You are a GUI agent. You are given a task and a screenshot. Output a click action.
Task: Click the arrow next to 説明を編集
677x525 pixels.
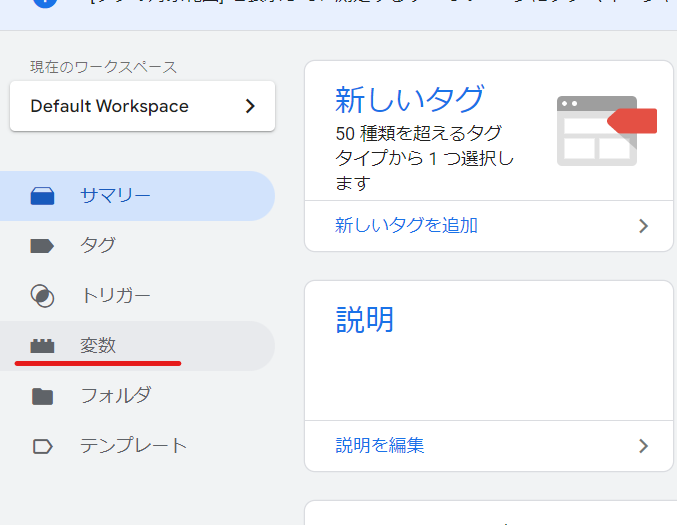pyautogui.click(x=643, y=446)
